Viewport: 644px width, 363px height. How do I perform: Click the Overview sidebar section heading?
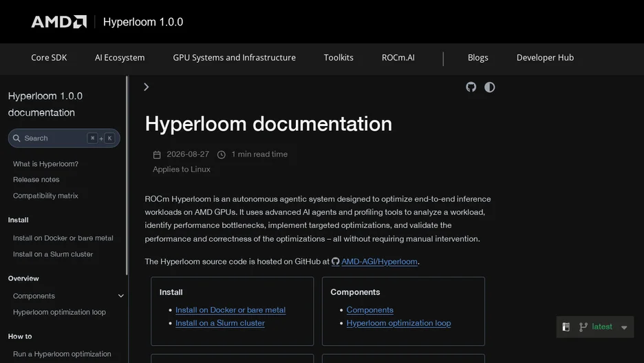pos(23,278)
